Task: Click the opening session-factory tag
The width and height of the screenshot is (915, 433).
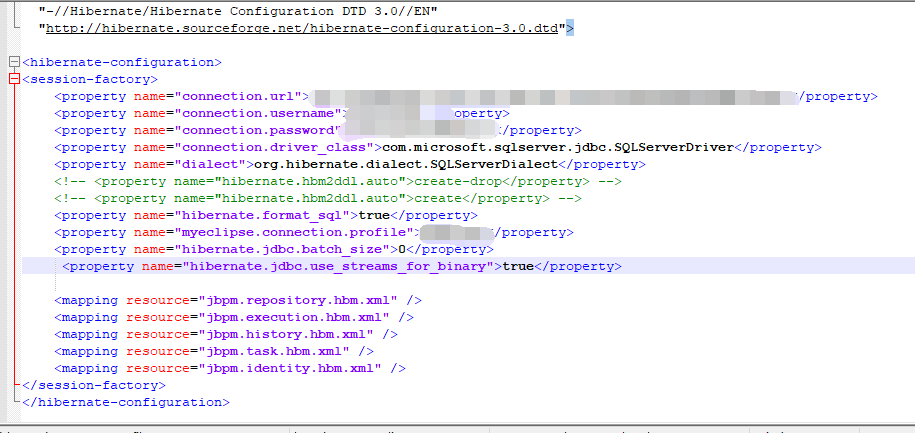Action: [x=90, y=79]
